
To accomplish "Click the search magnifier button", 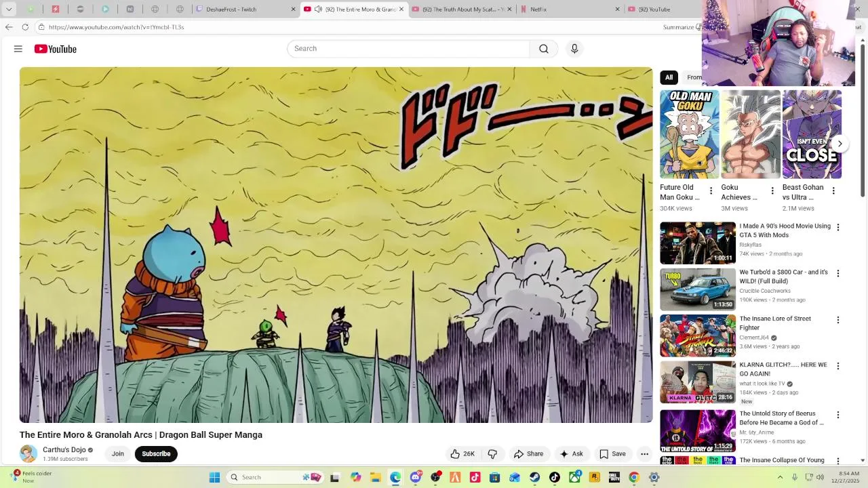I will [544, 49].
